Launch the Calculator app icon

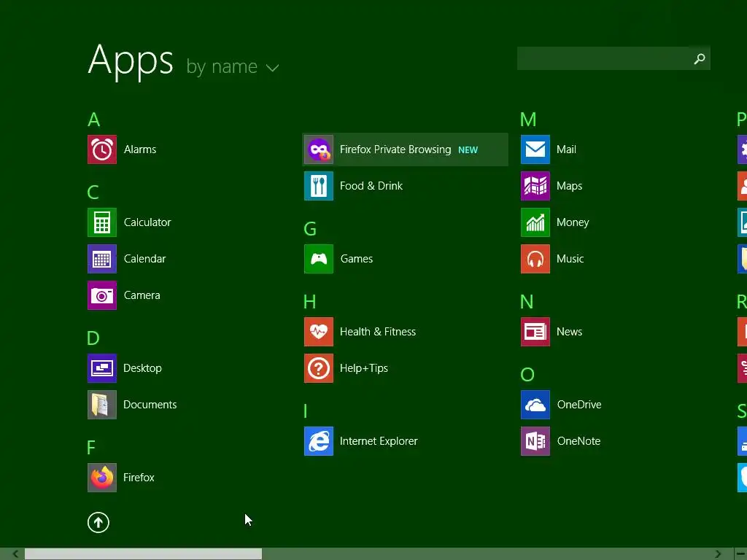[102, 222]
